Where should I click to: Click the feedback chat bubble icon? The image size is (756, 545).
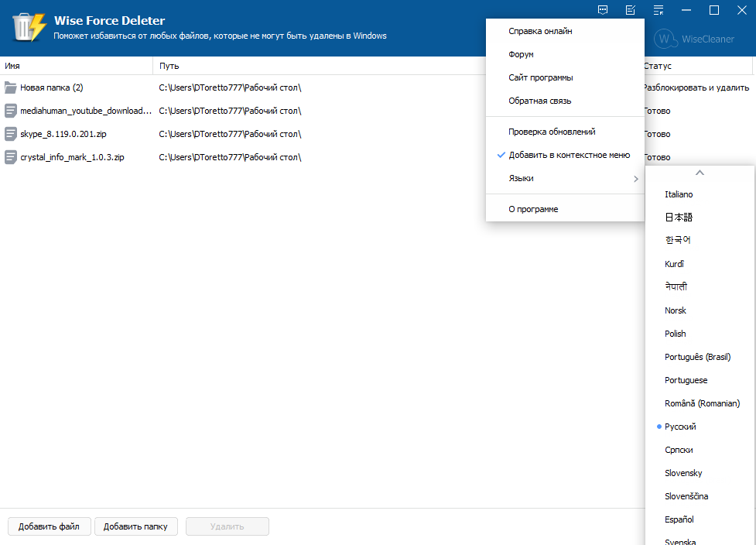603,10
